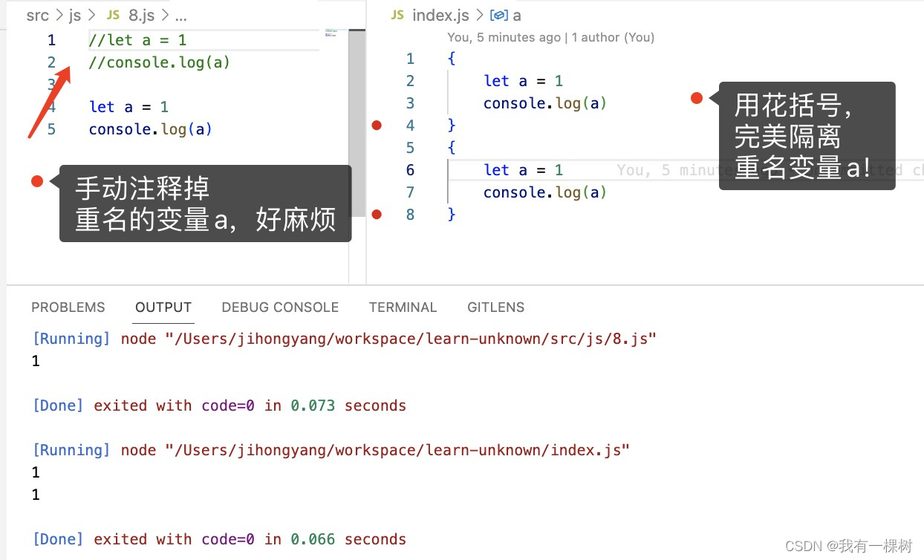Click line number 5 in 8.js
924x560 pixels.
pyautogui.click(x=51, y=129)
